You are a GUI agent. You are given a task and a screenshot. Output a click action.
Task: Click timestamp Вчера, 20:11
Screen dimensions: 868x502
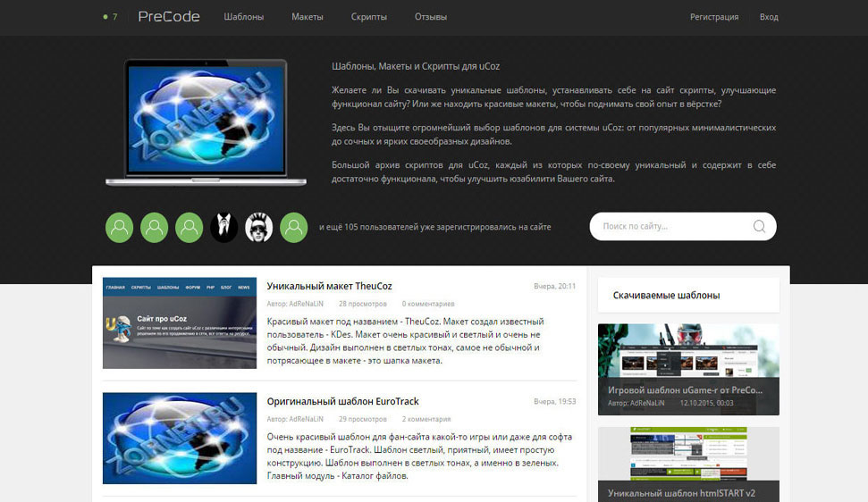point(554,287)
